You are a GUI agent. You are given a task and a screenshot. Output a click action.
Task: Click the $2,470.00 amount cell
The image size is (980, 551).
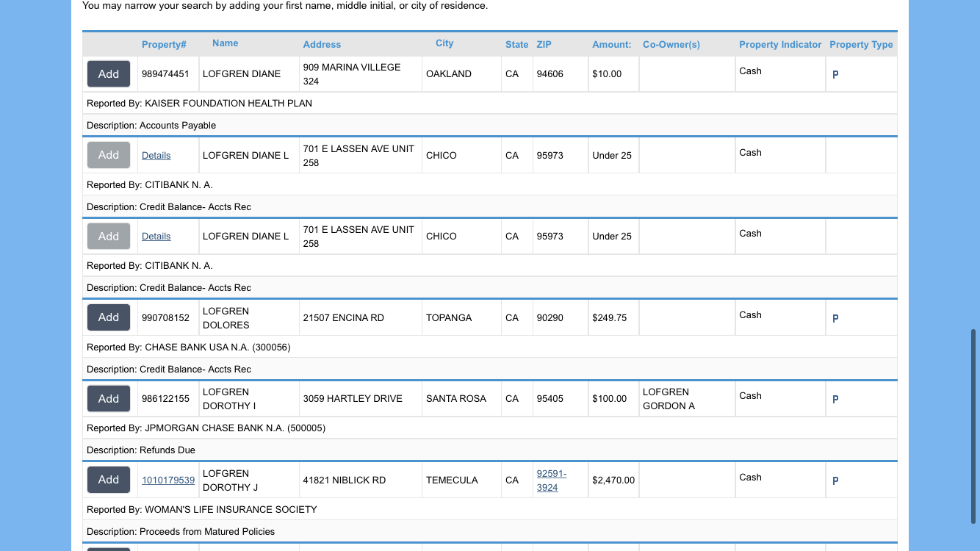(x=613, y=480)
